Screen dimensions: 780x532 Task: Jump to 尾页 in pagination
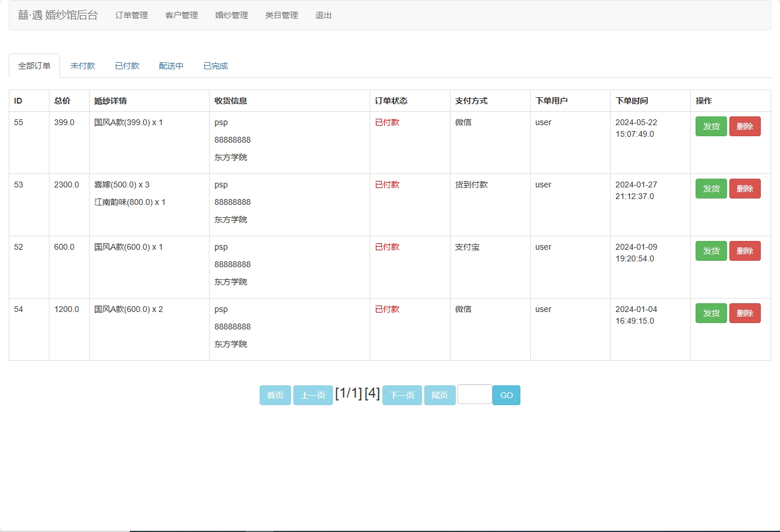pyautogui.click(x=439, y=395)
